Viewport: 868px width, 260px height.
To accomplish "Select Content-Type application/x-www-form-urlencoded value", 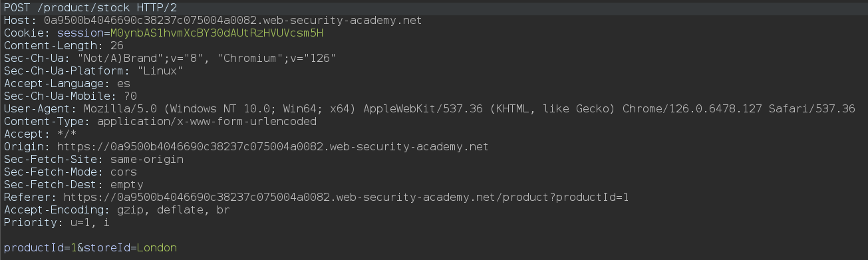I will (x=206, y=122).
